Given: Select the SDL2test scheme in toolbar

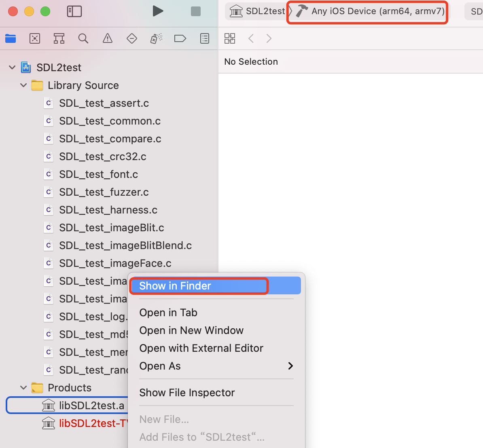Looking at the screenshot, I should pos(258,11).
